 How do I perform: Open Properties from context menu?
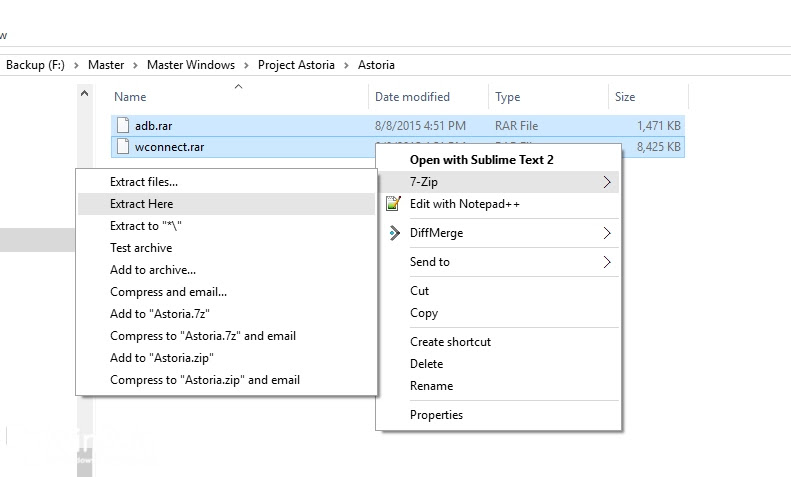pos(498,415)
